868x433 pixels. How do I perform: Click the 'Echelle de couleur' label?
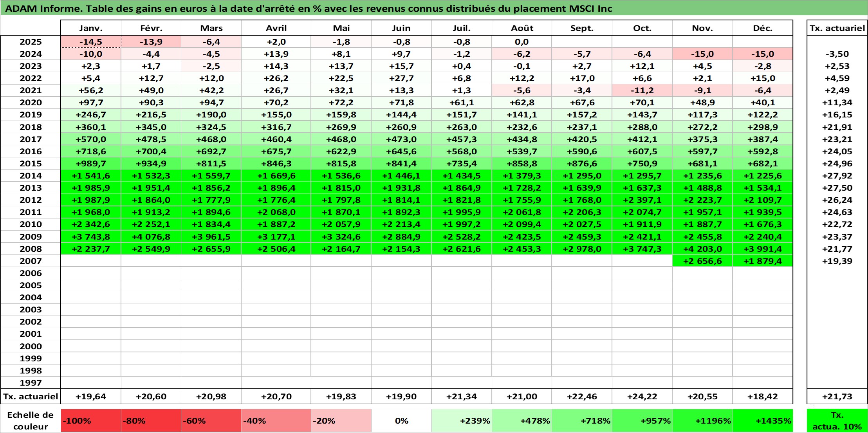31,421
